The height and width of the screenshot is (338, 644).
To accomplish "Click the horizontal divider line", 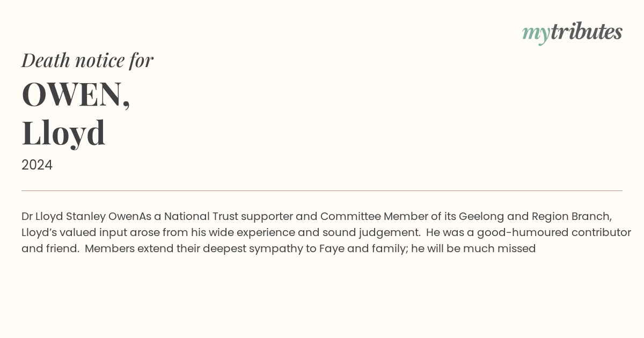I will (x=322, y=190).
